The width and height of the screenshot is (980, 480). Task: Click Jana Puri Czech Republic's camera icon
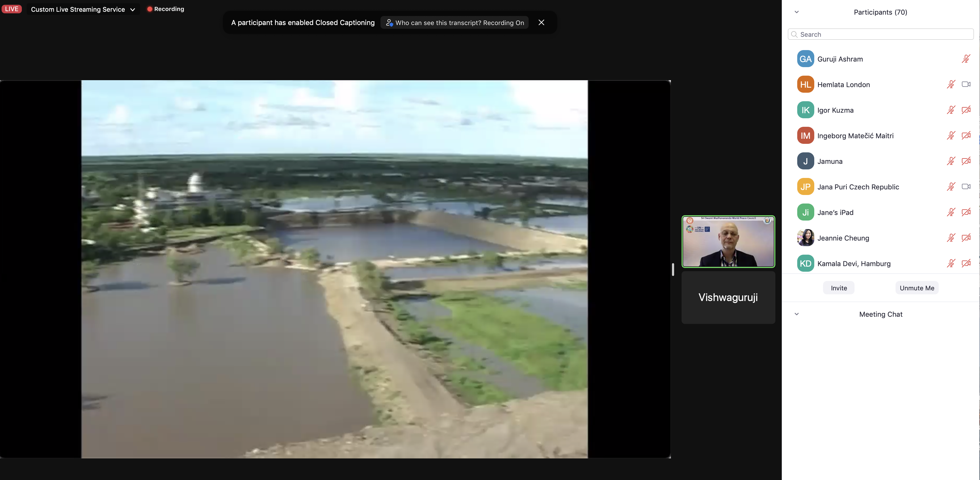(966, 187)
